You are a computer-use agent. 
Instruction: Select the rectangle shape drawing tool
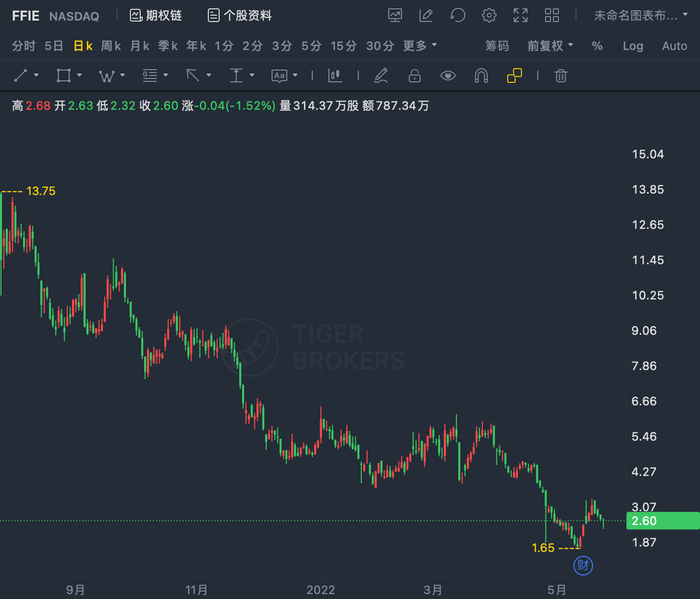(x=64, y=75)
